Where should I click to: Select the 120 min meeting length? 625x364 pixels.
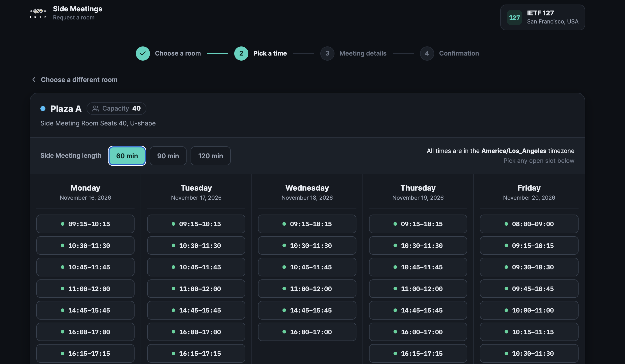[211, 156]
